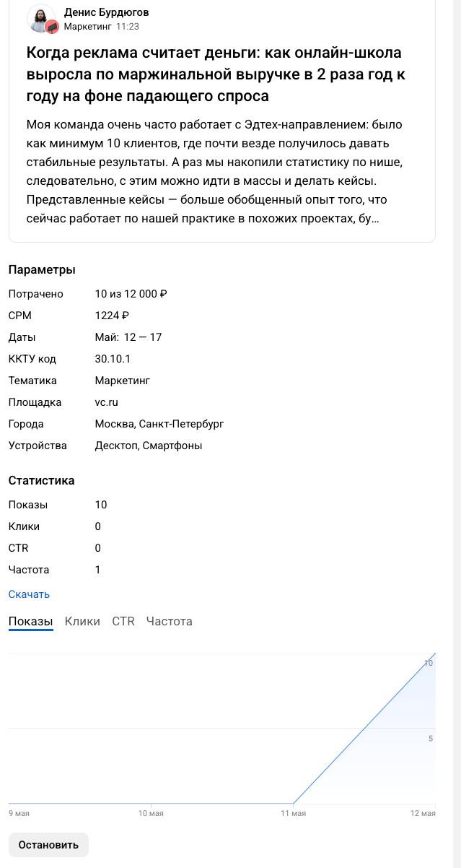Switch to the Частота chart tab

point(169,621)
